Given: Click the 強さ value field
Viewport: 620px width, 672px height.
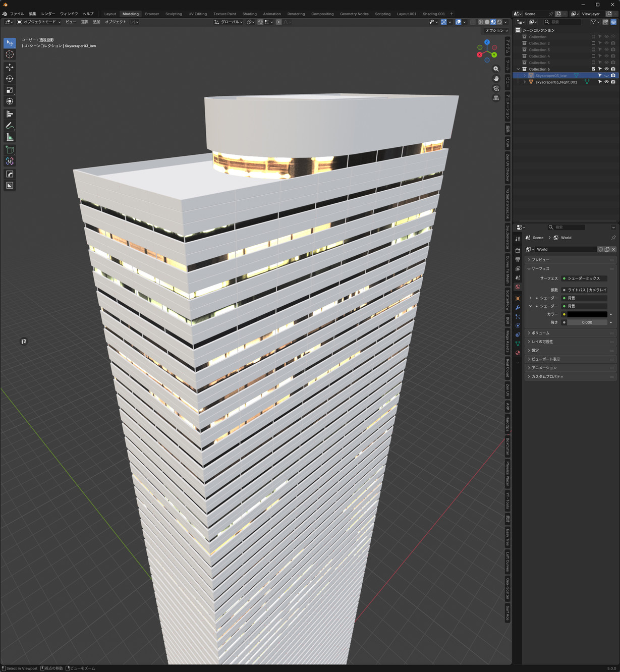Looking at the screenshot, I should (587, 322).
